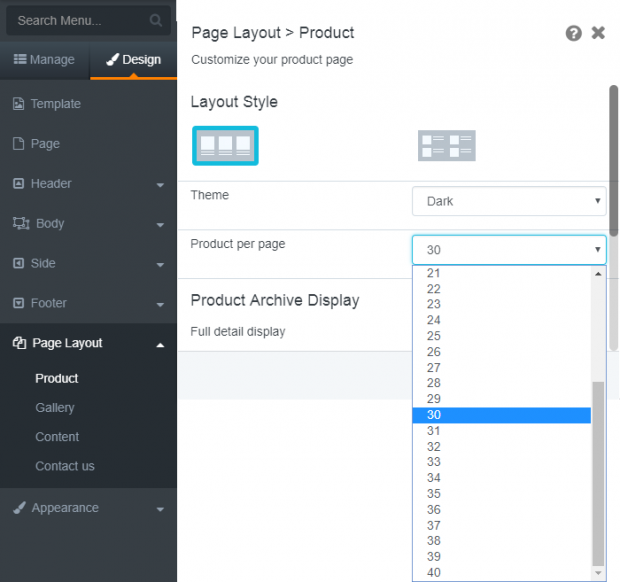Open the Gallery page layout link
Screen dimensions: 620x582
pos(55,408)
